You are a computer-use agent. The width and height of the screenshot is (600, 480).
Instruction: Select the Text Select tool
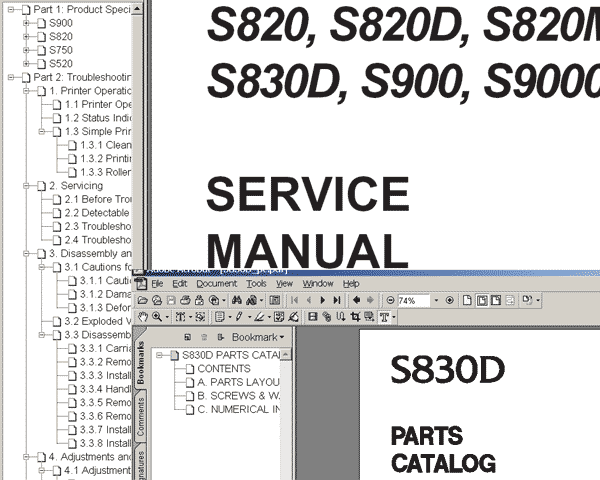pos(180,317)
